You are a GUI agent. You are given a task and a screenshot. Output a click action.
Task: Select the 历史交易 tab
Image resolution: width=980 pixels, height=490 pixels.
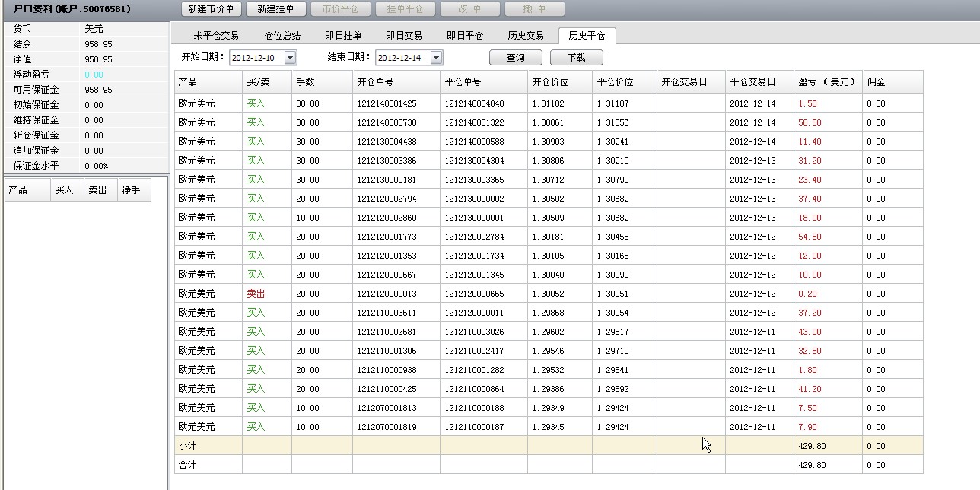(526, 36)
